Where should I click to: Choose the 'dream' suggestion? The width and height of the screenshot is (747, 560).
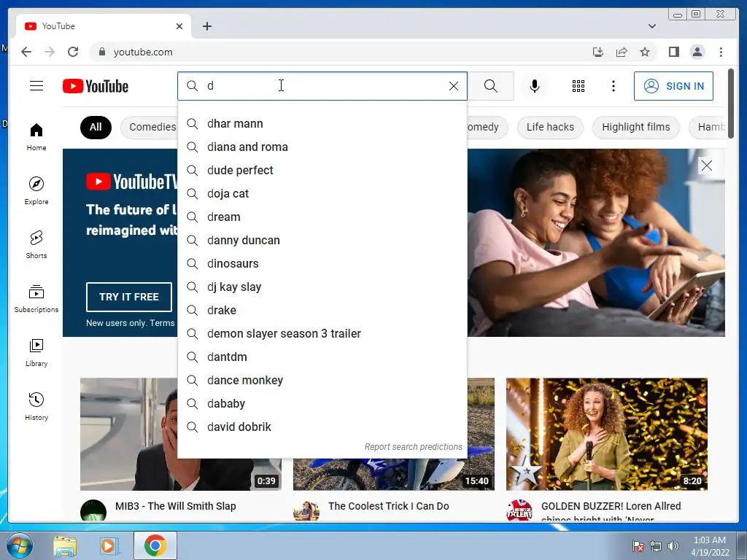point(322,217)
